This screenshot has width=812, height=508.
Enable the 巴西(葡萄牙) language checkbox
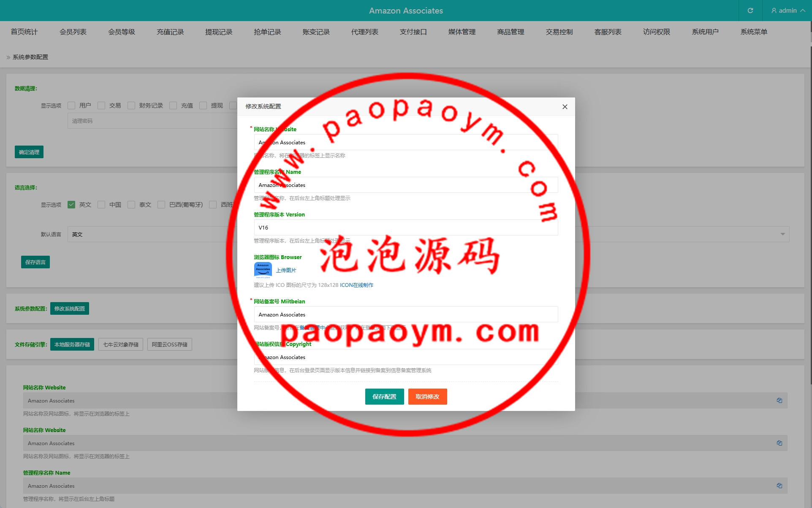pyautogui.click(x=161, y=205)
